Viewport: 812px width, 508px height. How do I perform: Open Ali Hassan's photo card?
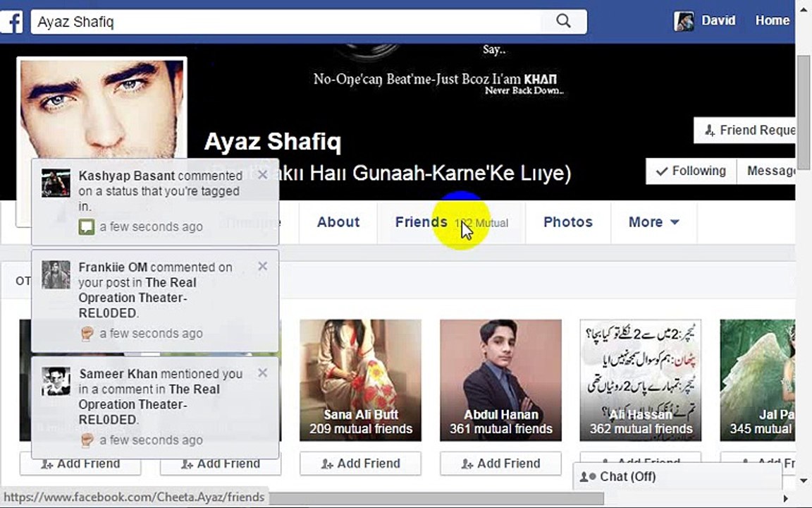(641, 380)
